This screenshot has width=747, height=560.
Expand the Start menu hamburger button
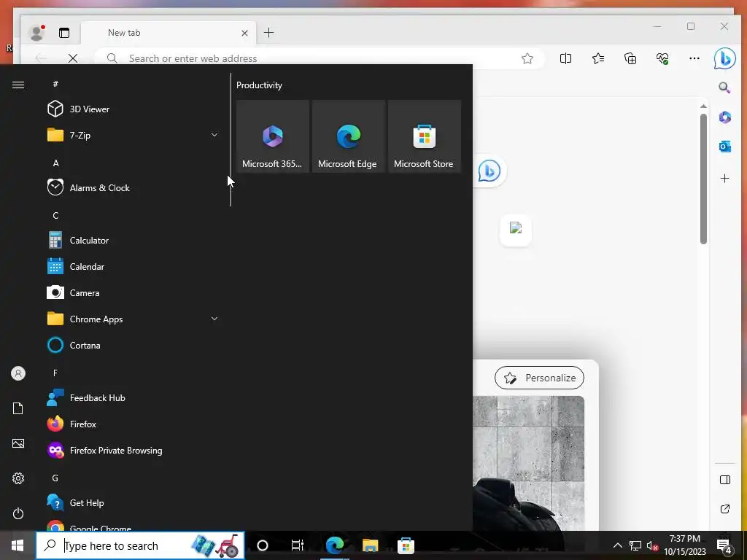coord(18,85)
